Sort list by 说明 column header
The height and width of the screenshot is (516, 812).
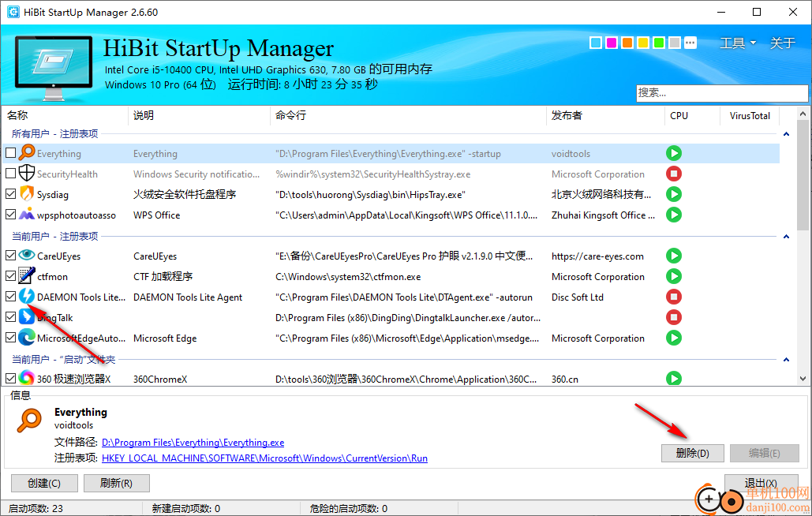pos(199,115)
